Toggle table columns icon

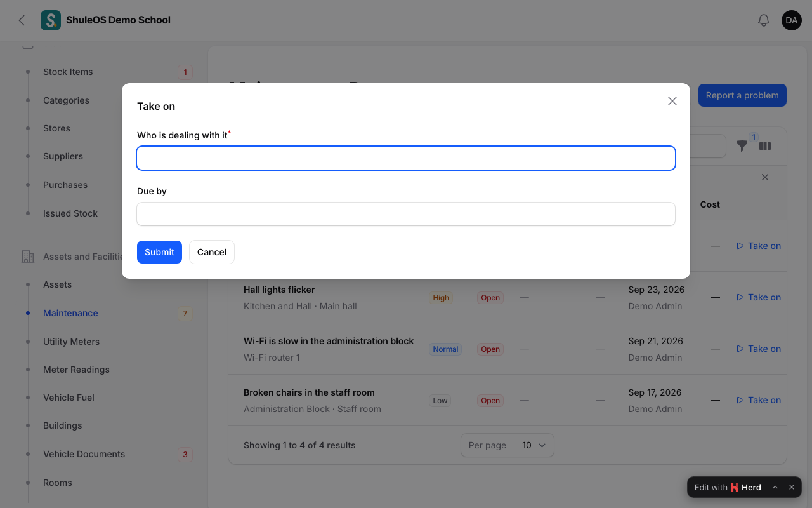point(765,146)
